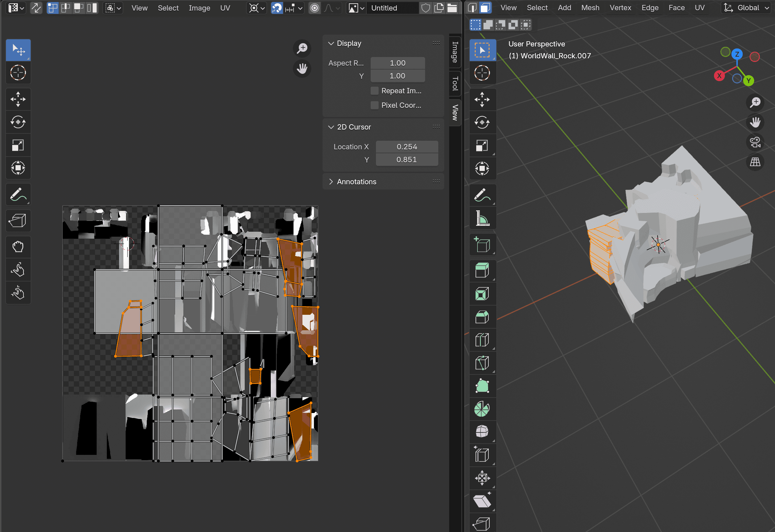Viewport: 775px width, 532px height.
Task: Select the Loop Cut tool
Action: tap(482, 340)
